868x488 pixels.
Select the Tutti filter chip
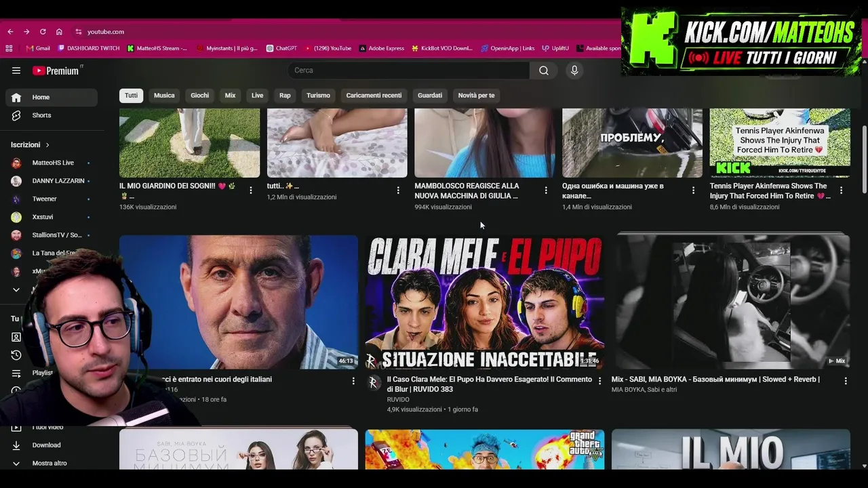click(132, 96)
